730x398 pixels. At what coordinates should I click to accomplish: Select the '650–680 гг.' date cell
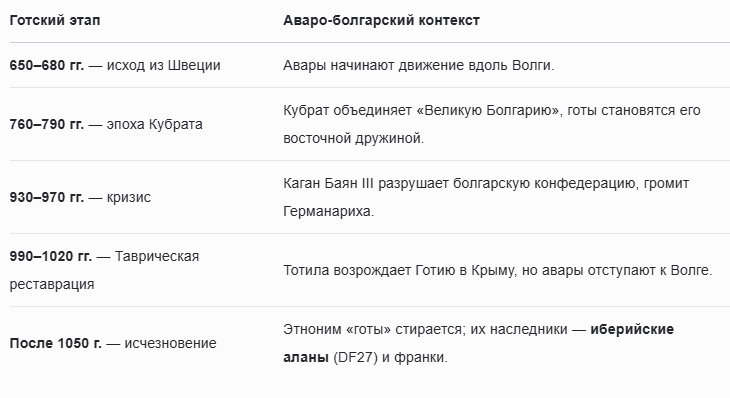[x=47, y=65]
